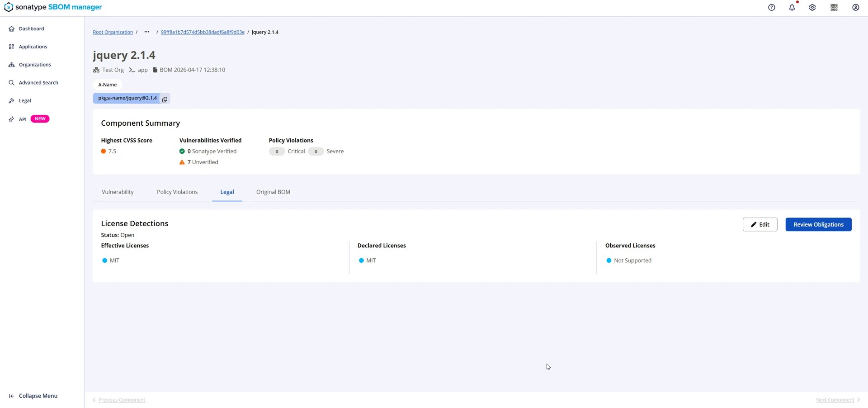Click the 7.5 CVSS score value
This screenshot has height=408, width=868.
[112, 152]
